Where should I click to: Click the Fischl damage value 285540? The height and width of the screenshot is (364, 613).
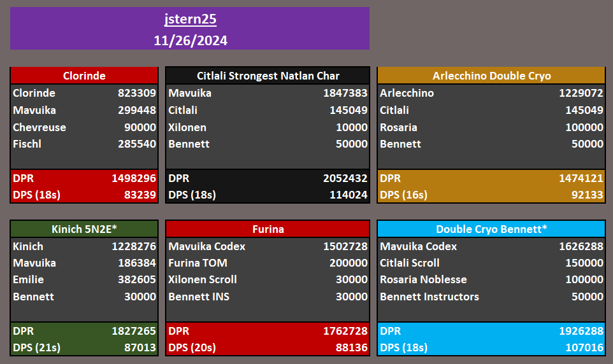click(136, 144)
